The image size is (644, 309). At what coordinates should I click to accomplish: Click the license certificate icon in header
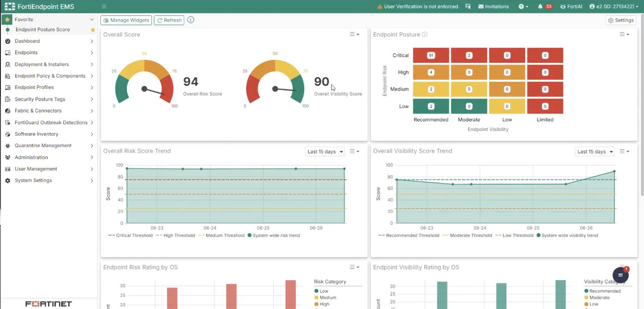tap(468, 6)
